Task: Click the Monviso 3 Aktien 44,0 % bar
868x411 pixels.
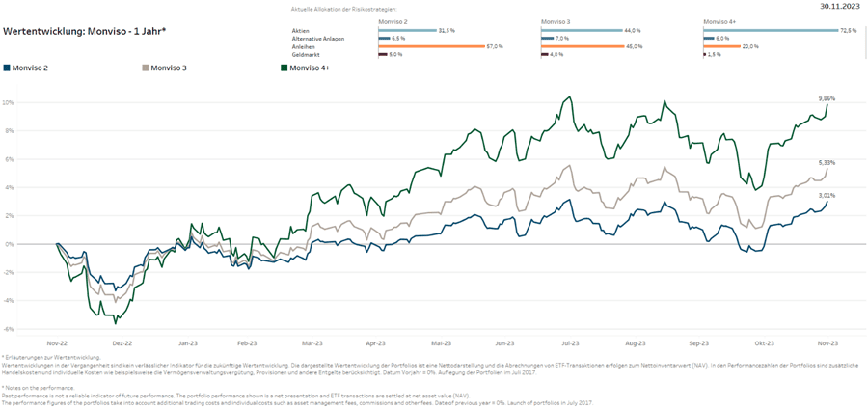Action: (x=582, y=31)
